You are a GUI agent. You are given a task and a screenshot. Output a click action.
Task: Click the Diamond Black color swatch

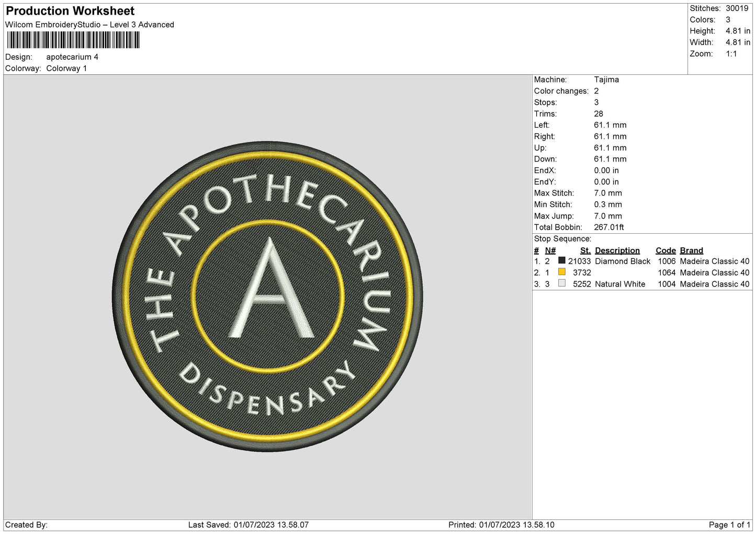click(x=562, y=260)
